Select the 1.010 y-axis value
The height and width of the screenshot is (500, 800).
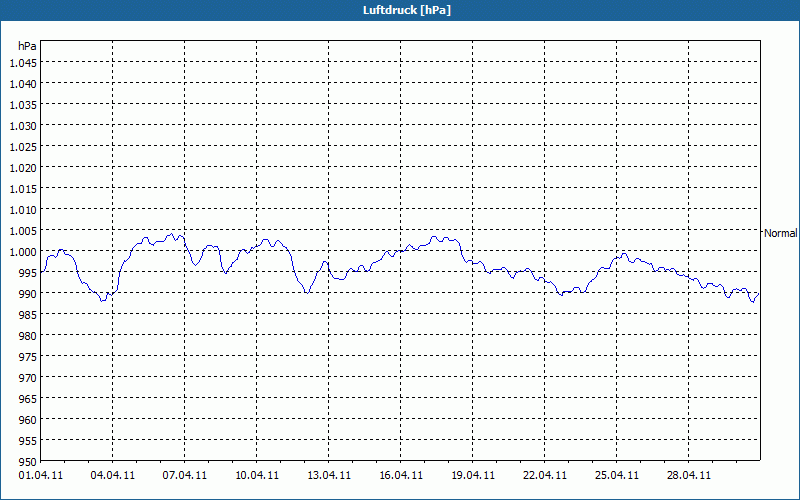click(x=23, y=210)
